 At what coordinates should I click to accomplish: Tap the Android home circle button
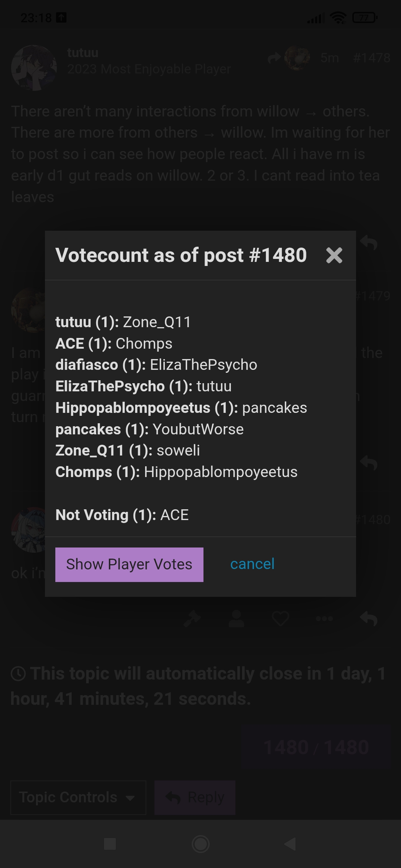tap(200, 844)
